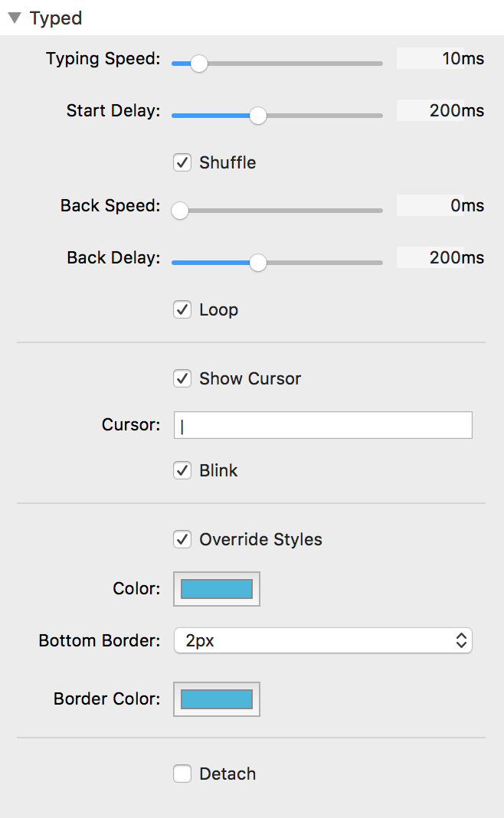Screen dimensions: 504x818
Task: Click the Start Delay slider handle
Action: click(258, 116)
